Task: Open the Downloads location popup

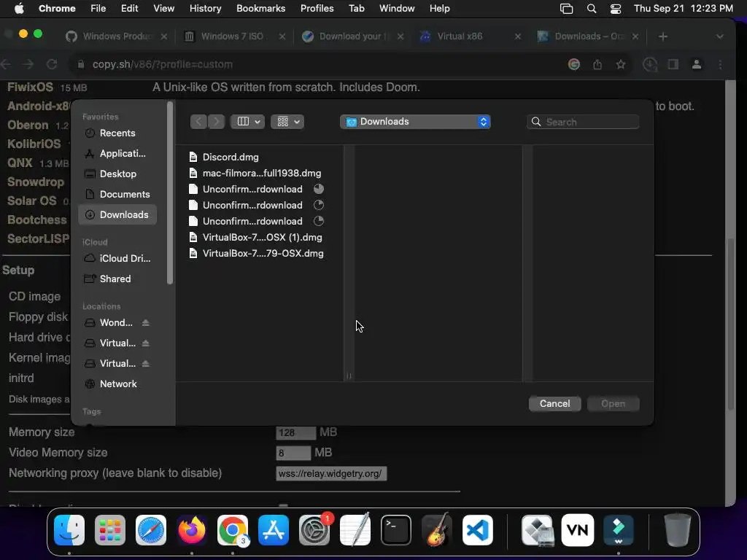Action: click(415, 122)
